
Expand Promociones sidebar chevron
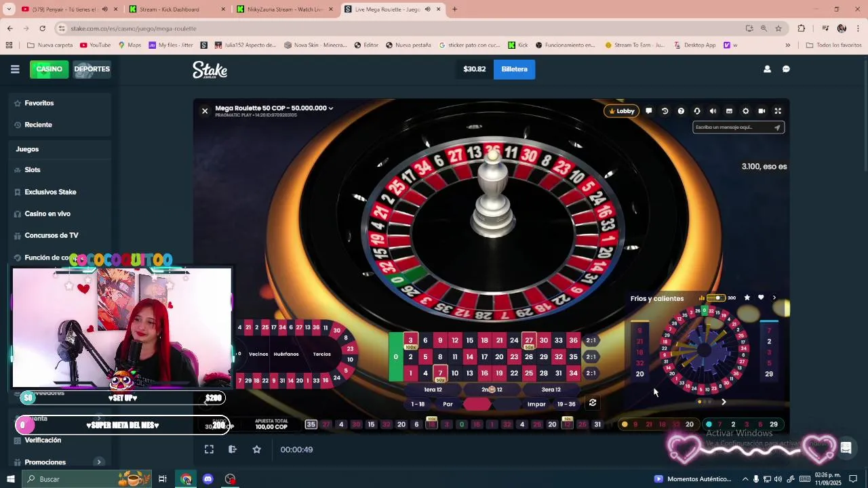coord(99,462)
